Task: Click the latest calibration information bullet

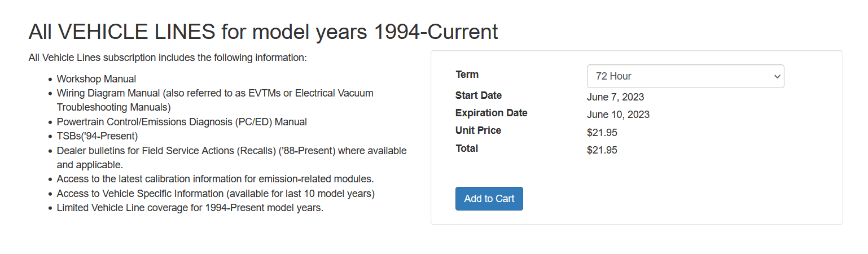Action: [215, 179]
